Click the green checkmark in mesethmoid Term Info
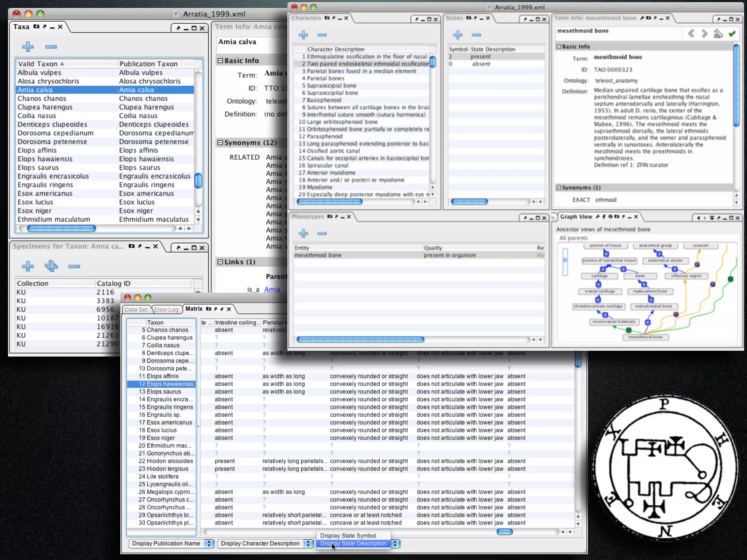 [x=732, y=34]
